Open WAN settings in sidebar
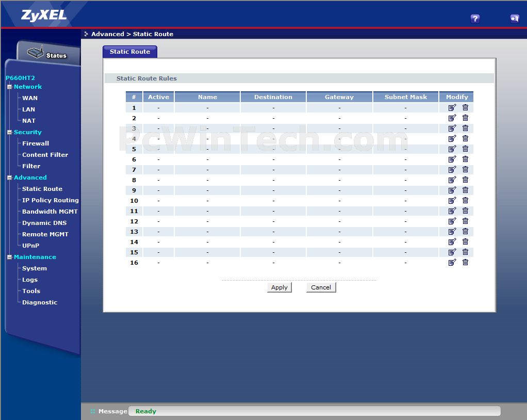Screen dimensions: 527x420 click(30, 98)
